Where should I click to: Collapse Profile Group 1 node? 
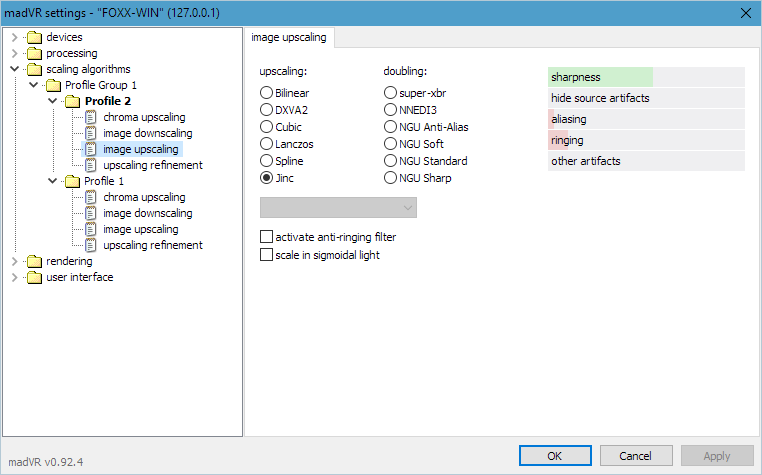point(34,85)
